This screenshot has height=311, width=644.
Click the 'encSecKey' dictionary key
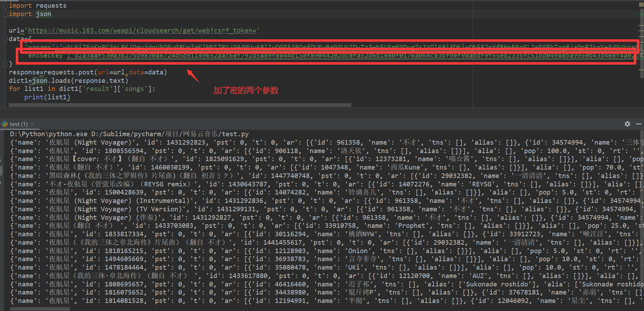tap(45, 56)
